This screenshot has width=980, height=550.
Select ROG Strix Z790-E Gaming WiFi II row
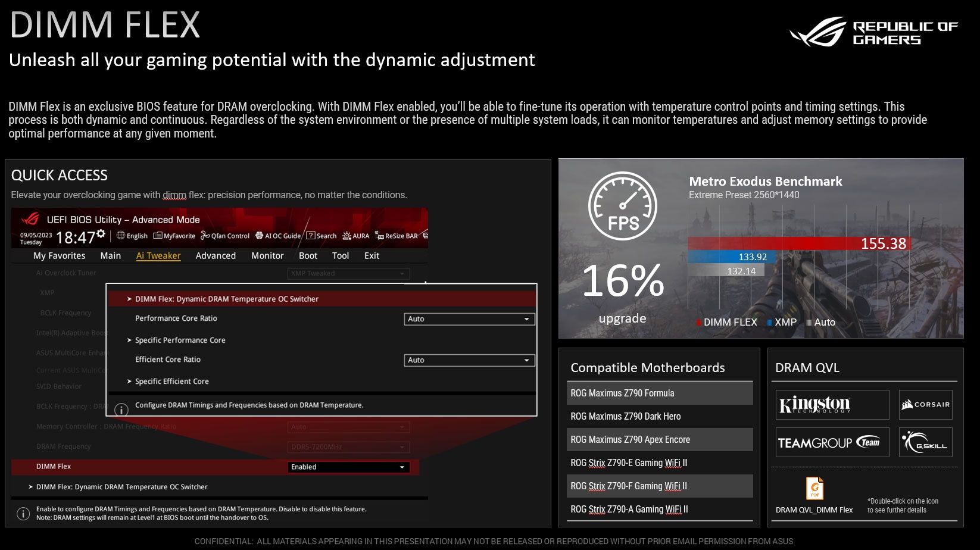point(660,462)
